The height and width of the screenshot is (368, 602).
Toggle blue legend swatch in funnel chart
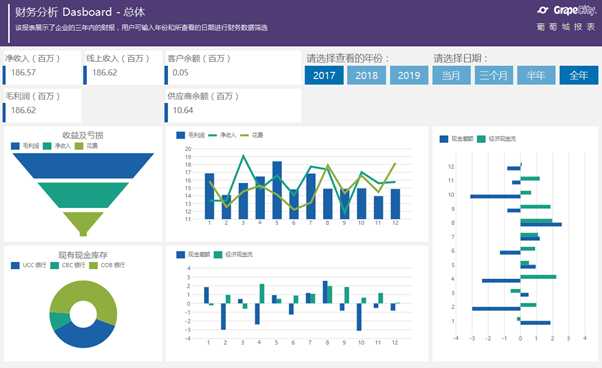[x=15, y=146]
